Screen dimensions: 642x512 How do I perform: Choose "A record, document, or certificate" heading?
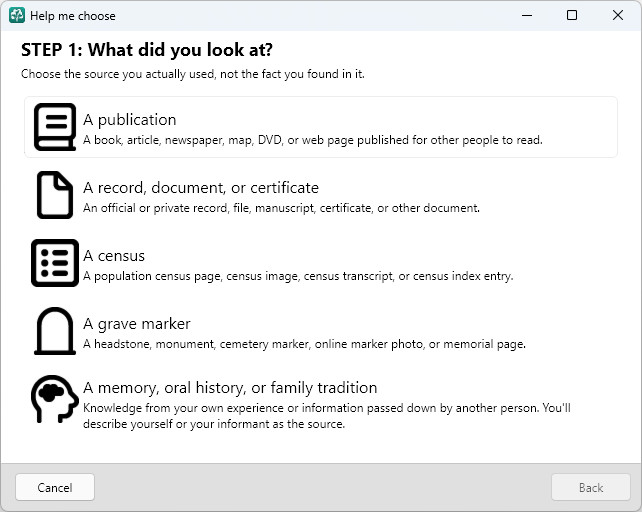click(x=201, y=188)
